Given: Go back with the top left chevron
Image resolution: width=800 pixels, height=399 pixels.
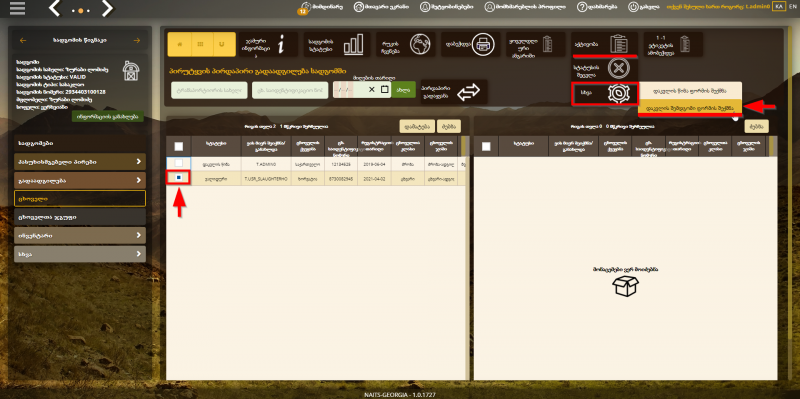Looking at the screenshot, I should 55,8.
